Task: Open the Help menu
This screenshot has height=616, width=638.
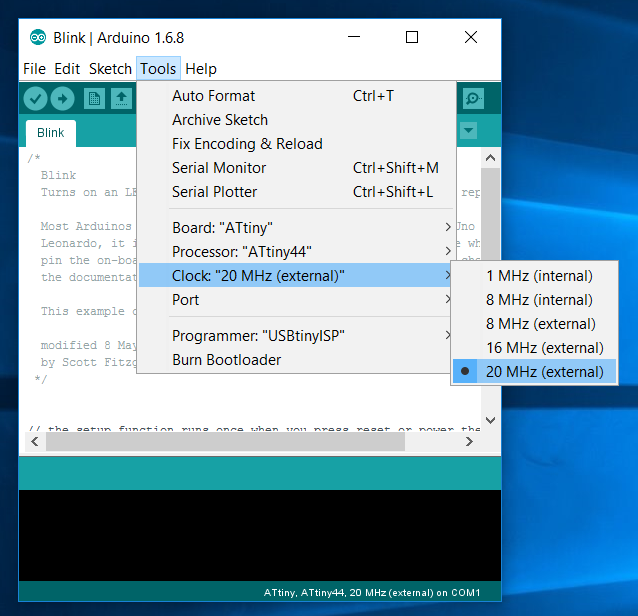Action: [201, 69]
